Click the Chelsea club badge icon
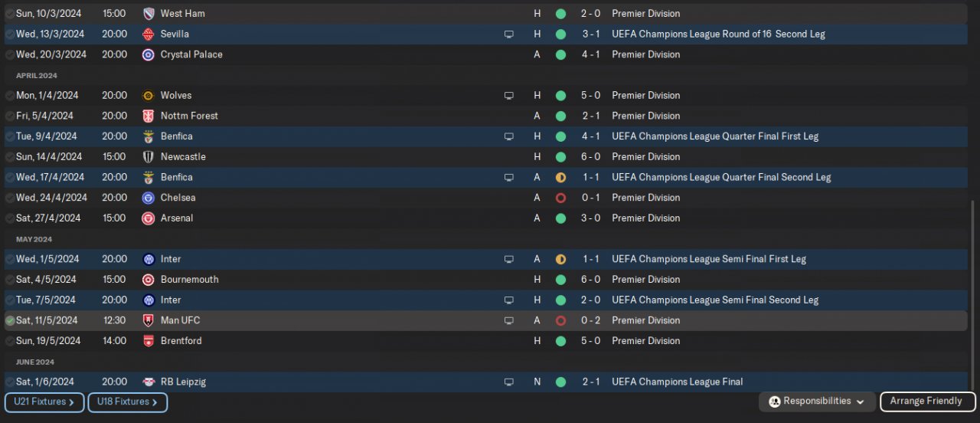Viewport: 980px width, 423px height. point(149,198)
